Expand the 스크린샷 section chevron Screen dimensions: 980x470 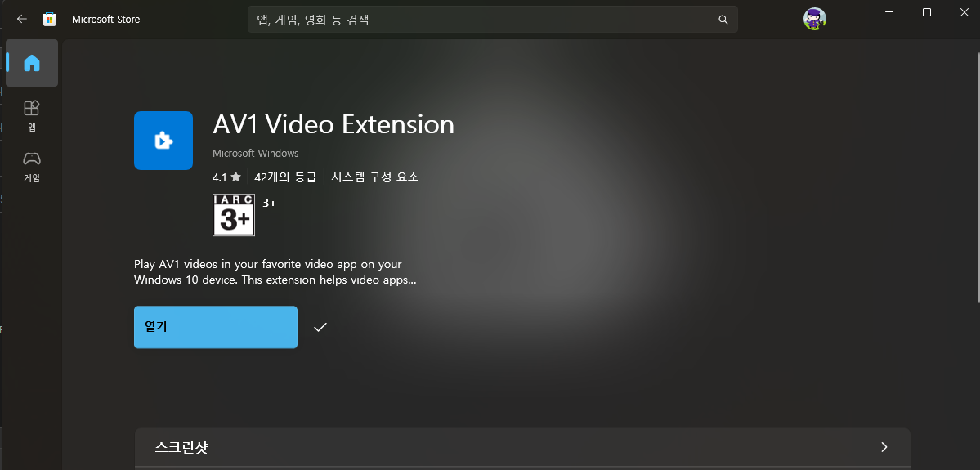pyautogui.click(x=884, y=447)
